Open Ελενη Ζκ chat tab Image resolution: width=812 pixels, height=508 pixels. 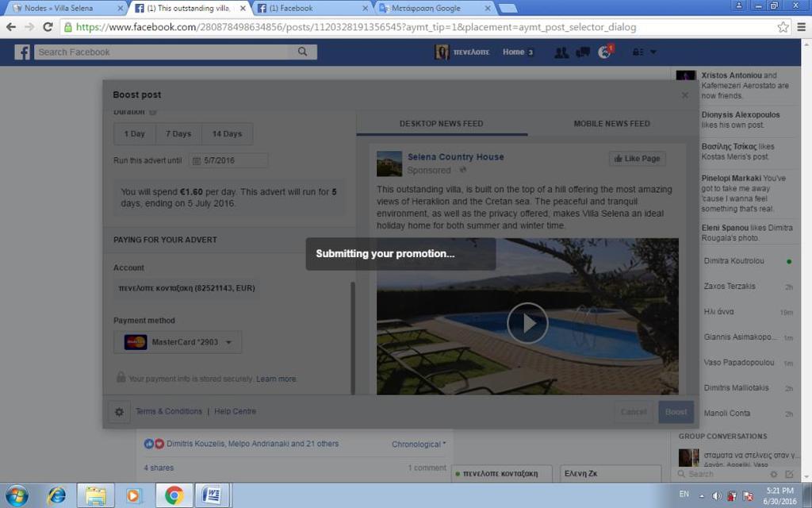point(610,474)
